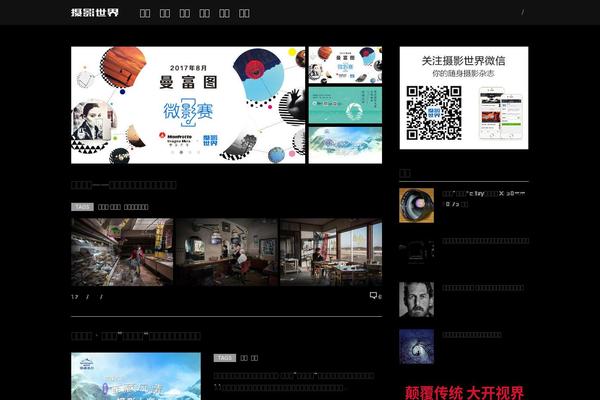
Task: Select the last navigation menu item
Action: pos(245,14)
